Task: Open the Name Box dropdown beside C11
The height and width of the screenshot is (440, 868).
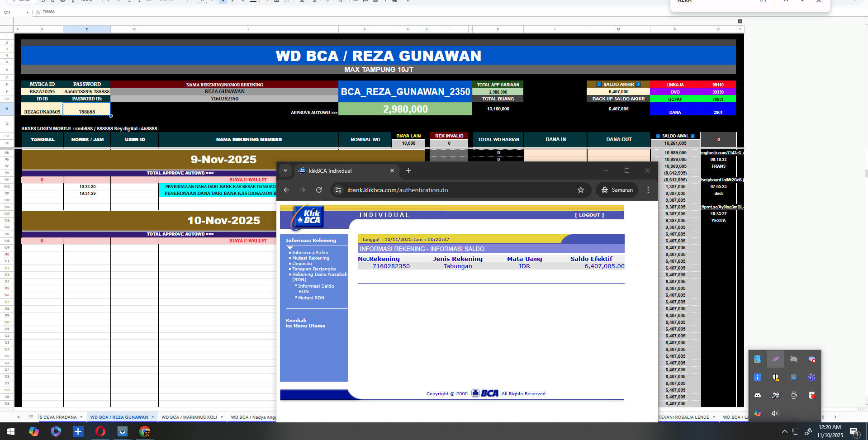Action: [27, 12]
